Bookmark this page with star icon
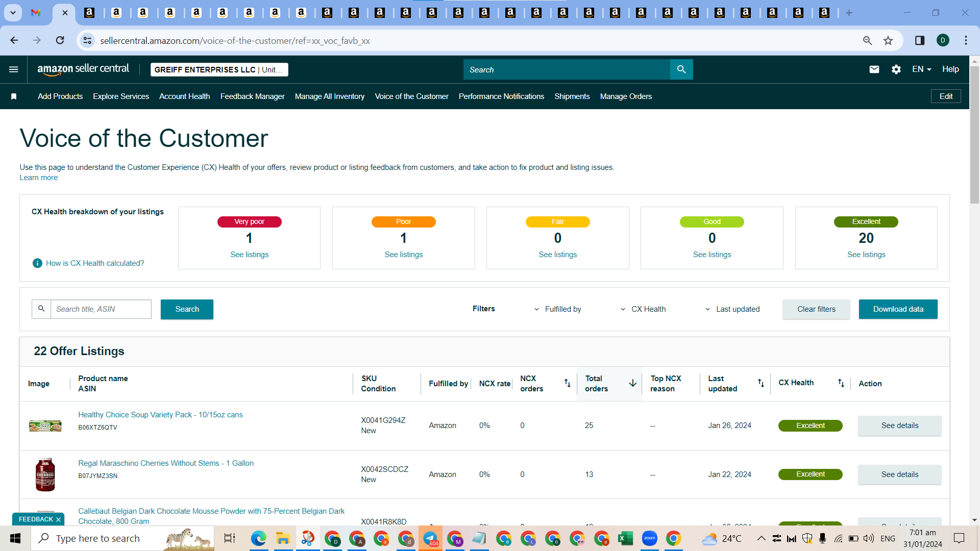Viewport: 980px width, 551px height. (x=888, y=40)
